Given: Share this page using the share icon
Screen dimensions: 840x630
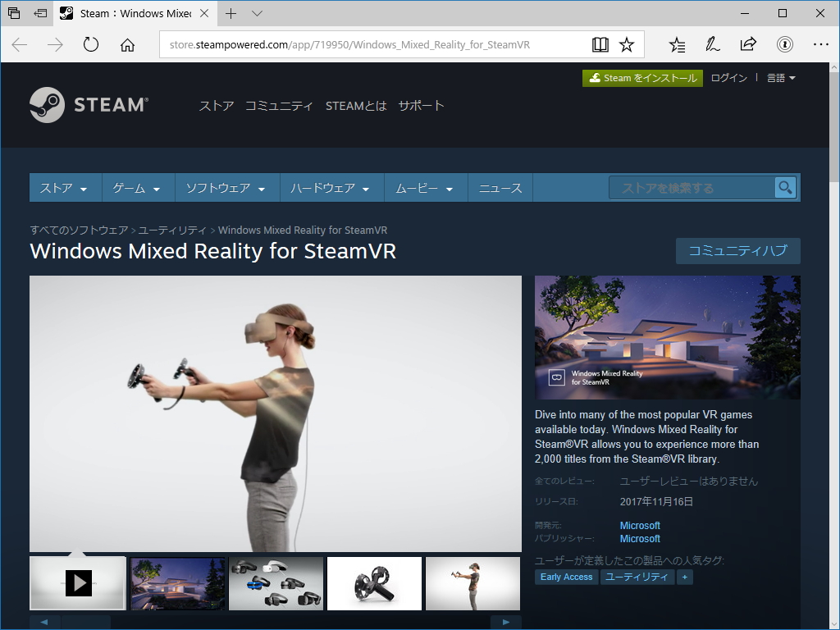Looking at the screenshot, I should click(748, 44).
